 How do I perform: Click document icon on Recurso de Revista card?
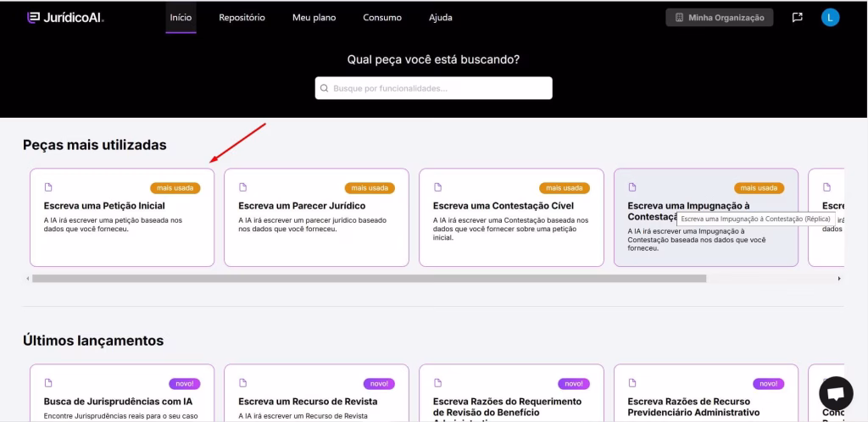(x=242, y=383)
